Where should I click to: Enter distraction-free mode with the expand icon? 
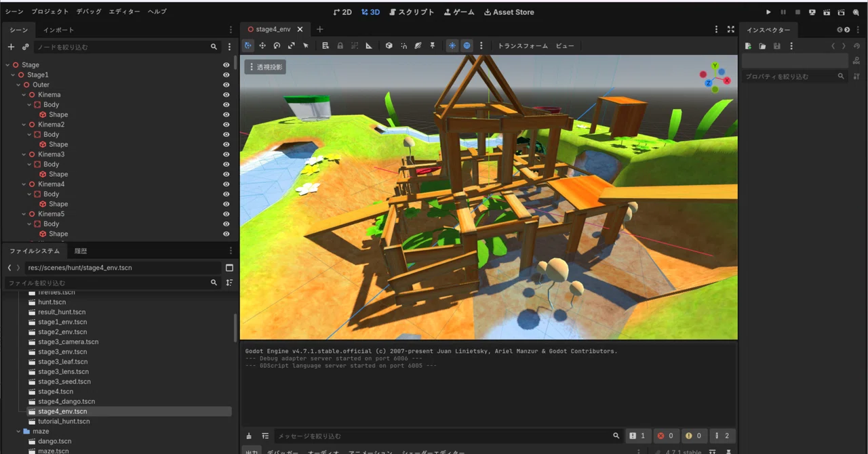tap(730, 29)
